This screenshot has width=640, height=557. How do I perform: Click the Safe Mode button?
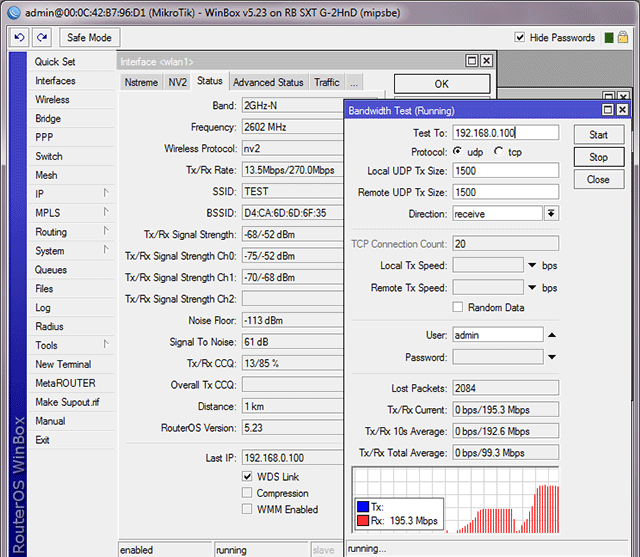tap(89, 38)
